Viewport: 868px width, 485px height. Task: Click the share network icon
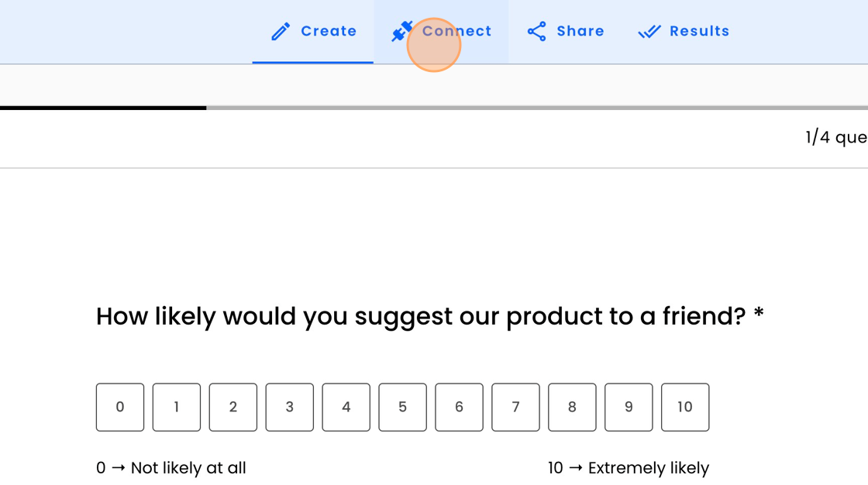tap(536, 32)
